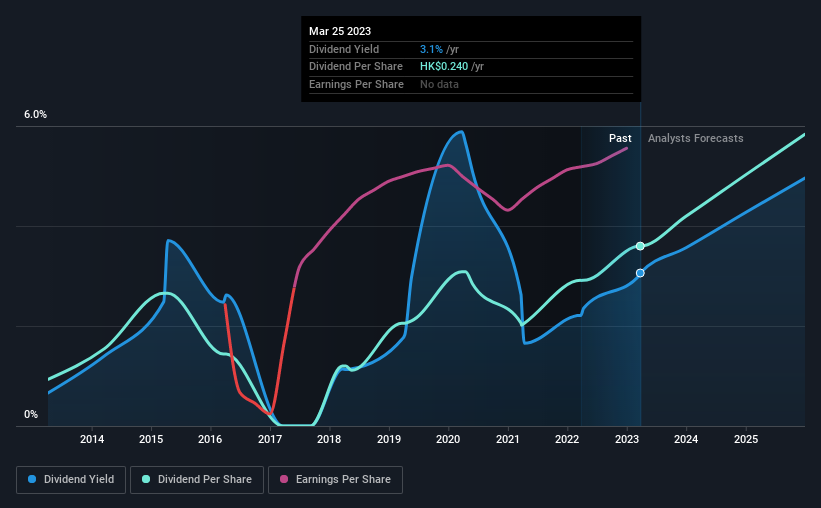Click the 2014 x-axis year label
821x508 pixels.
tap(92, 439)
